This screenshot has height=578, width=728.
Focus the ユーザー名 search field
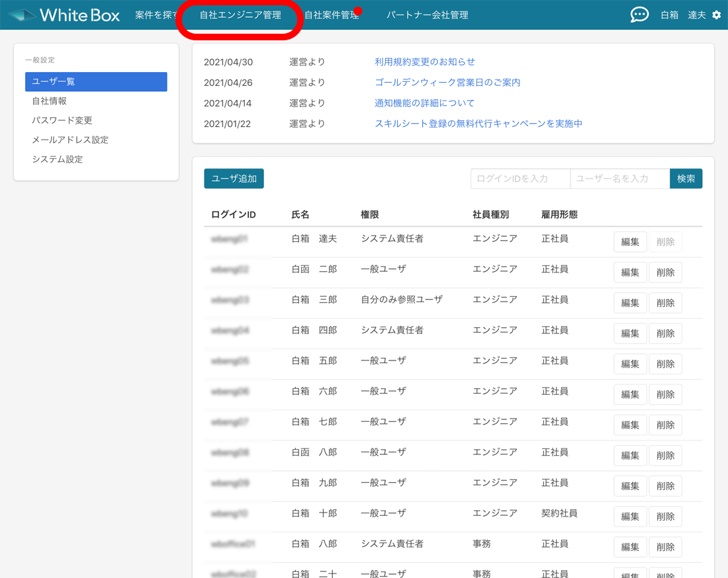pyautogui.click(x=619, y=179)
